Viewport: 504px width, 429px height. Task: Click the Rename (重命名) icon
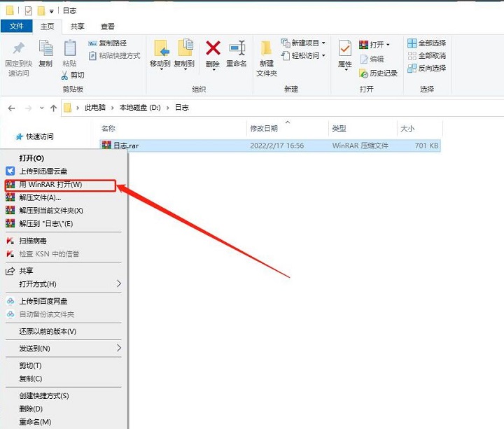pos(237,48)
